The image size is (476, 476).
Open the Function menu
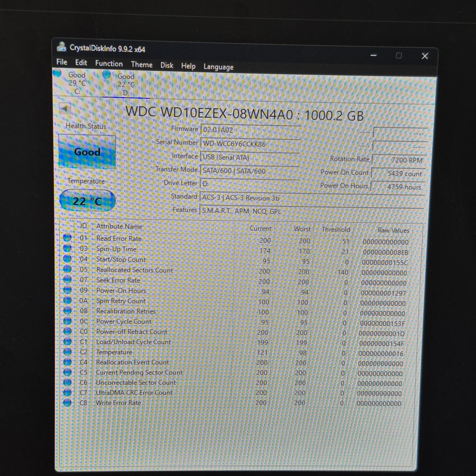(109, 63)
